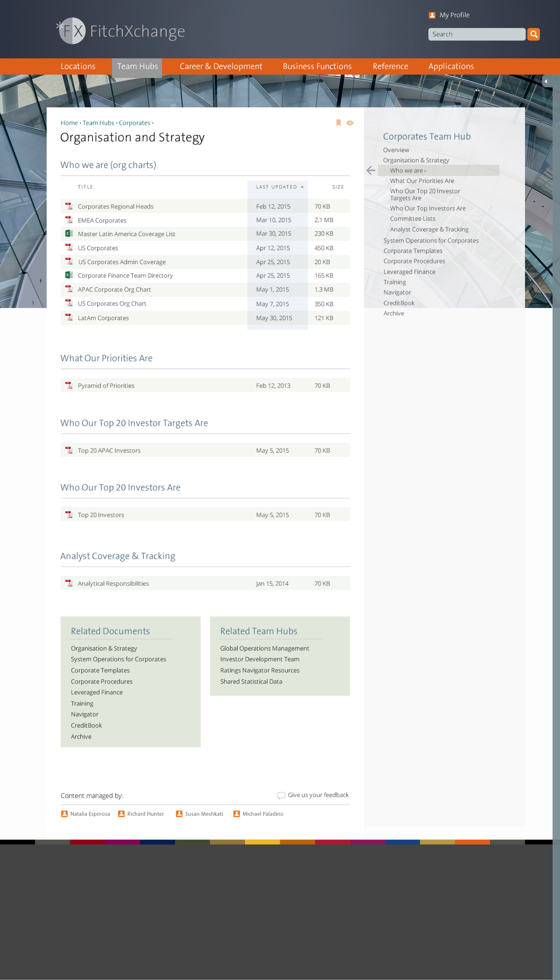Go to Home in the breadcrumb

[69, 123]
